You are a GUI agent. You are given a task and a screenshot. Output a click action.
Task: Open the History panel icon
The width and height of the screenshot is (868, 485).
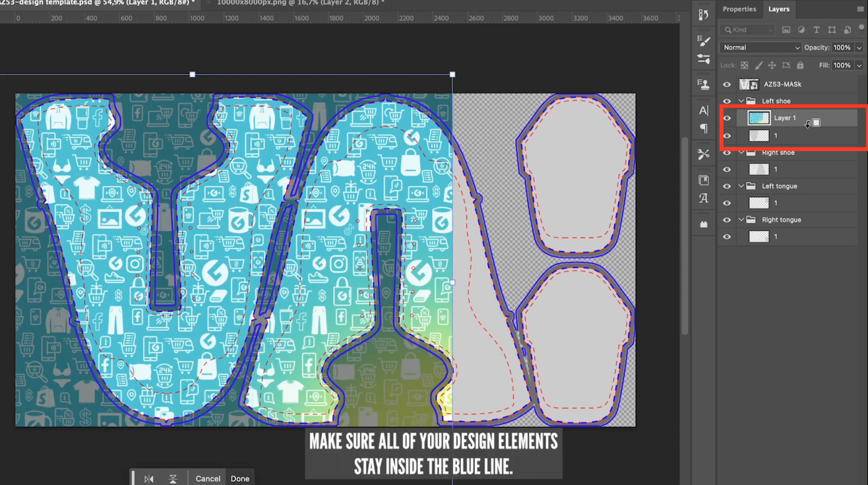[x=704, y=15]
